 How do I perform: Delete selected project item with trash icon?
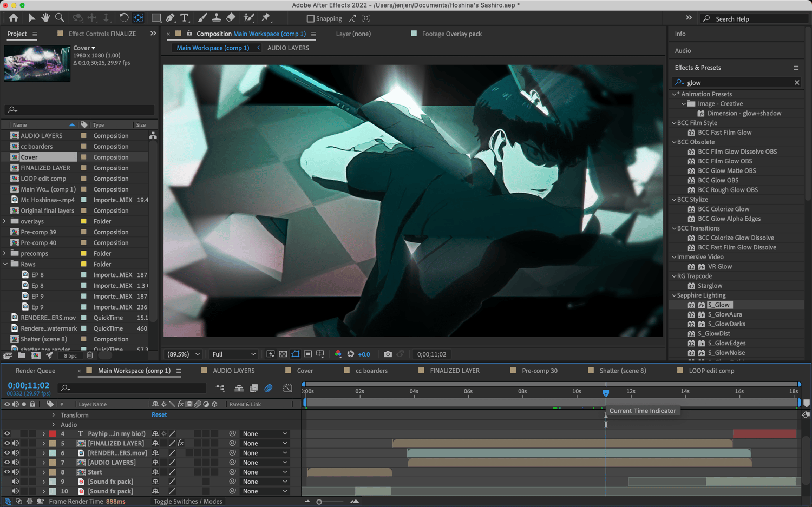tap(90, 355)
